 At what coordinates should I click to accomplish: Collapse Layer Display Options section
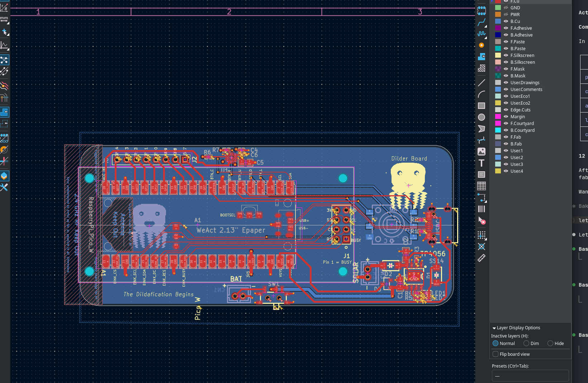point(516,327)
